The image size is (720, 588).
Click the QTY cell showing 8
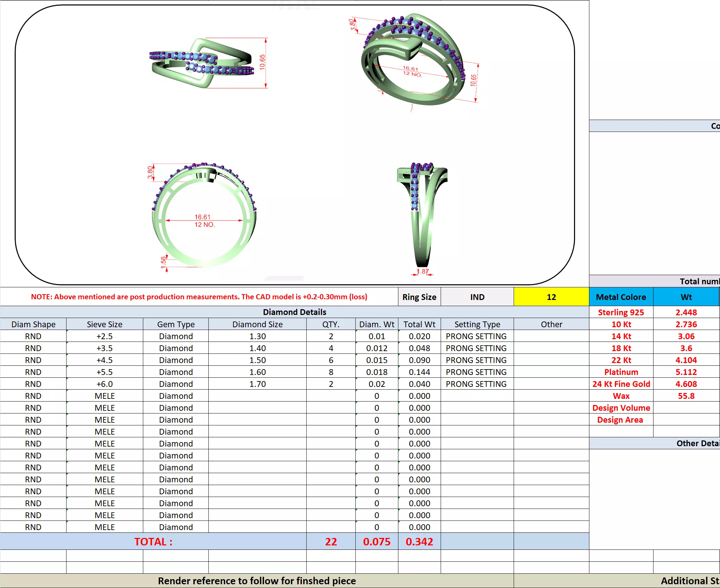[330, 372]
